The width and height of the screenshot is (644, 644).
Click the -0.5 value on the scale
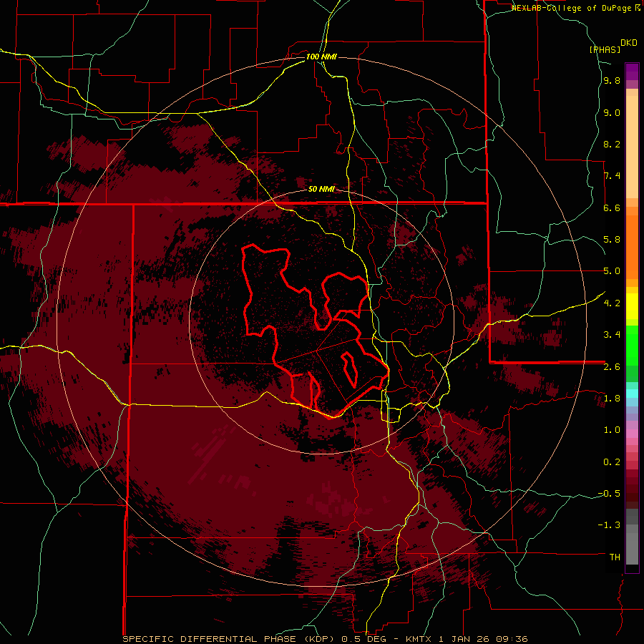click(609, 493)
